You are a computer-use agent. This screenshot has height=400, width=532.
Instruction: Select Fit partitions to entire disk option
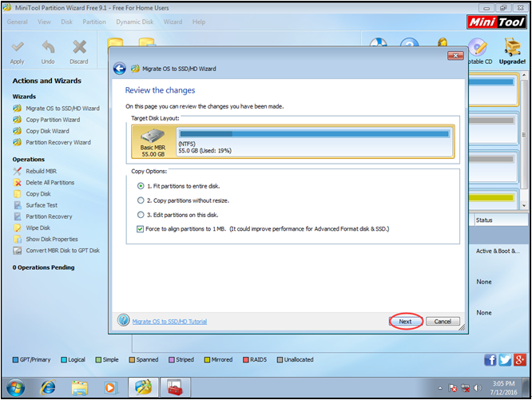pos(141,186)
